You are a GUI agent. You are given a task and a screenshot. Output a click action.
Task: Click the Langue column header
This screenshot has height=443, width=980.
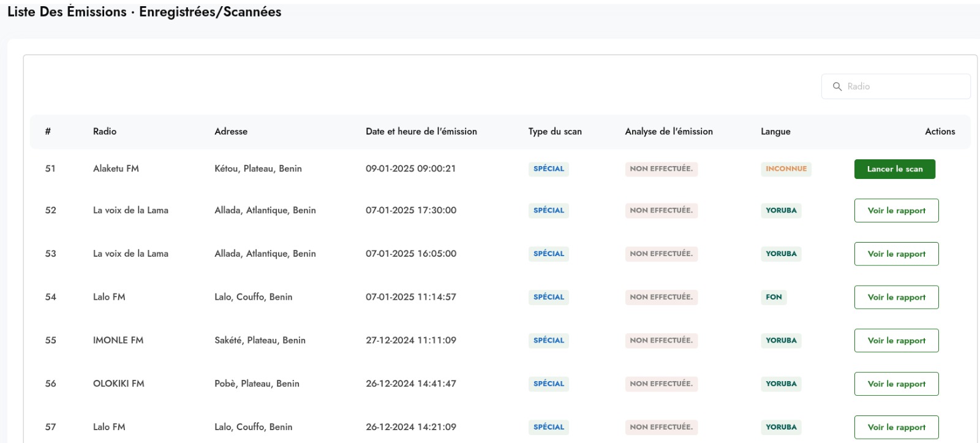[775, 132]
